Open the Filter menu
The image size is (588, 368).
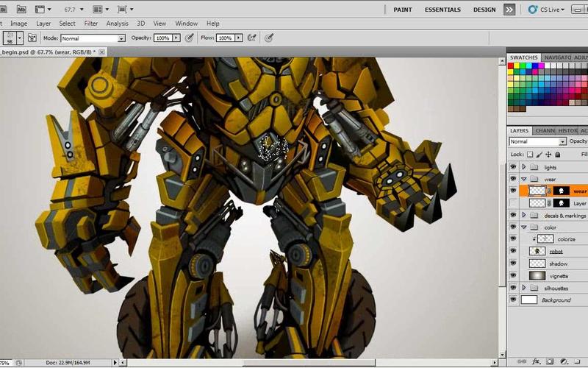click(x=90, y=24)
